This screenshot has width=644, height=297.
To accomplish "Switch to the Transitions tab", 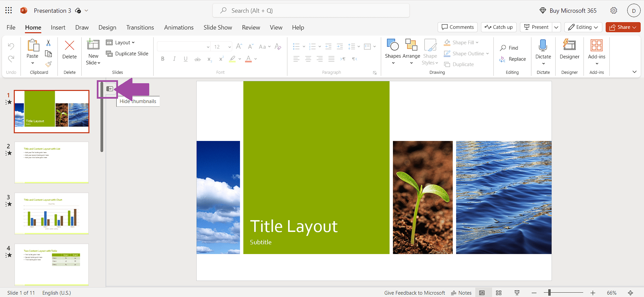I will tap(140, 28).
